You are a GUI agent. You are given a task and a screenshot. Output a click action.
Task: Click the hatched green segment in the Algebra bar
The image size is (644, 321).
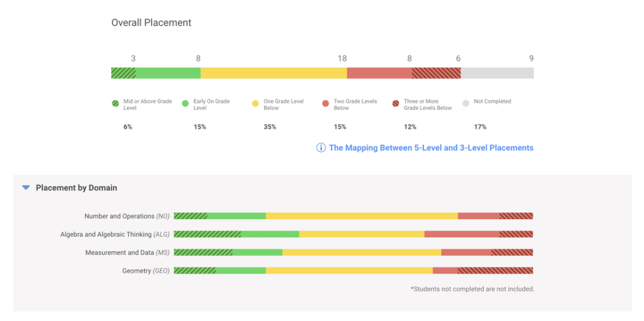pyautogui.click(x=207, y=234)
